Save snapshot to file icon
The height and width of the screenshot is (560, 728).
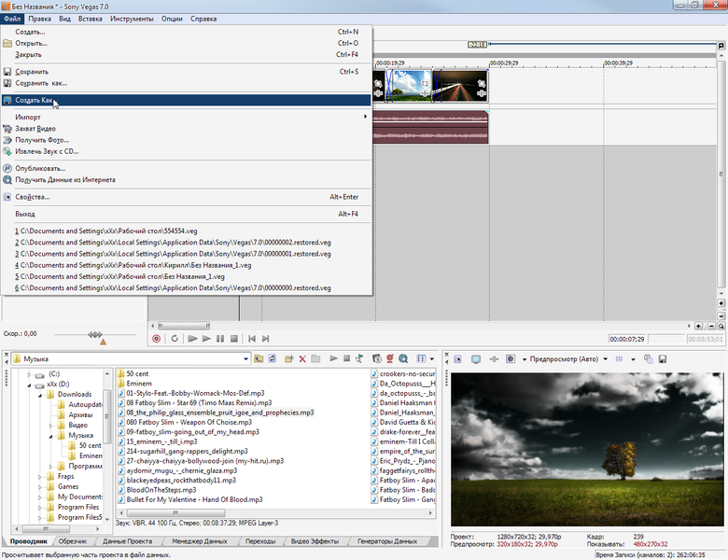click(x=663, y=359)
